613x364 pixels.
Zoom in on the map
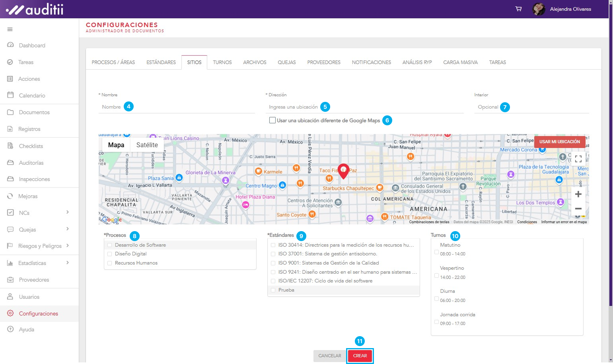click(578, 194)
